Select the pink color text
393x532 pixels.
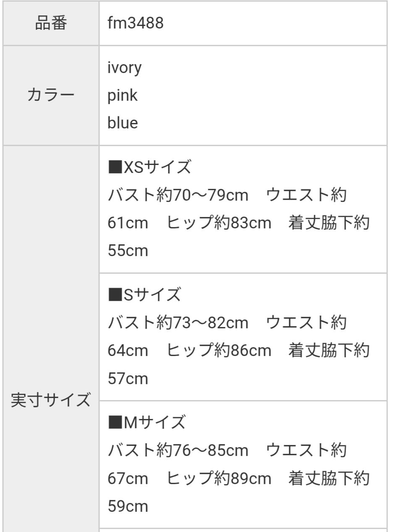coord(123,95)
